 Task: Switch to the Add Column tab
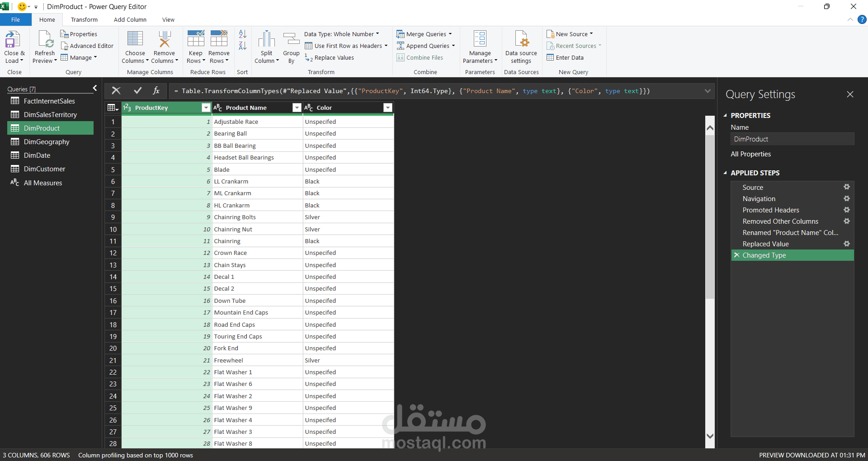[130, 19]
